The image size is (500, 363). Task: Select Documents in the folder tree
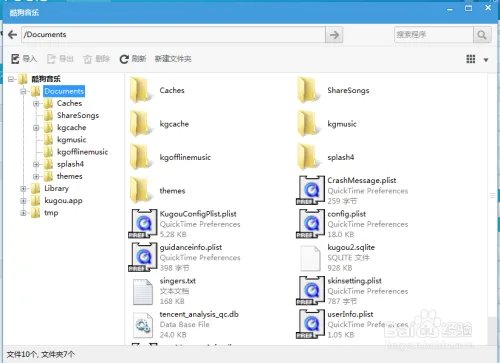pos(64,91)
